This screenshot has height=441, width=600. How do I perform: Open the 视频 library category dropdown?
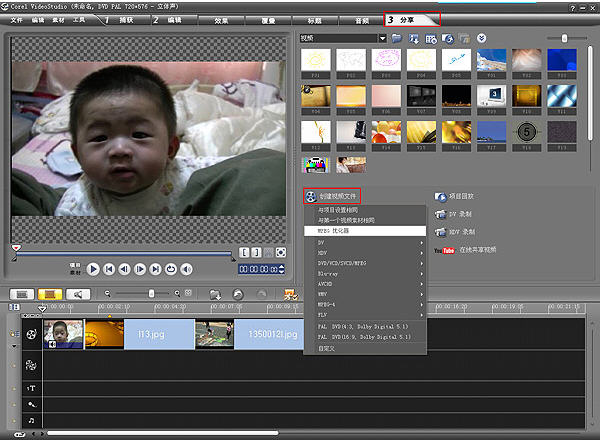pos(383,38)
